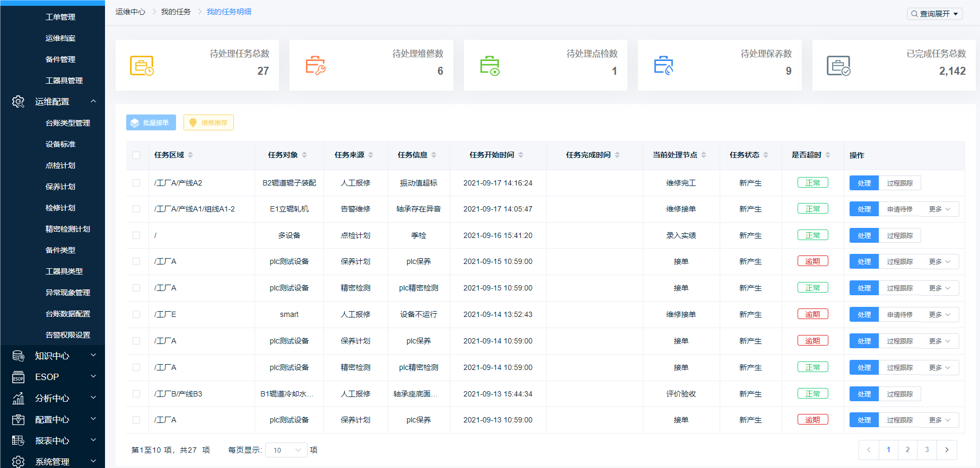This screenshot has height=468, width=980.
Task: Sort by 任务信息 column arrows
Action: point(434,155)
